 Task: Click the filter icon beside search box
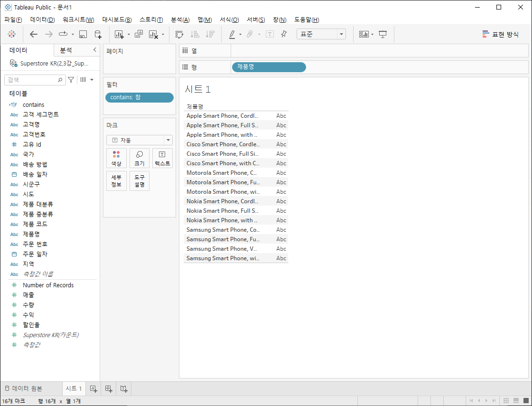pos(71,80)
